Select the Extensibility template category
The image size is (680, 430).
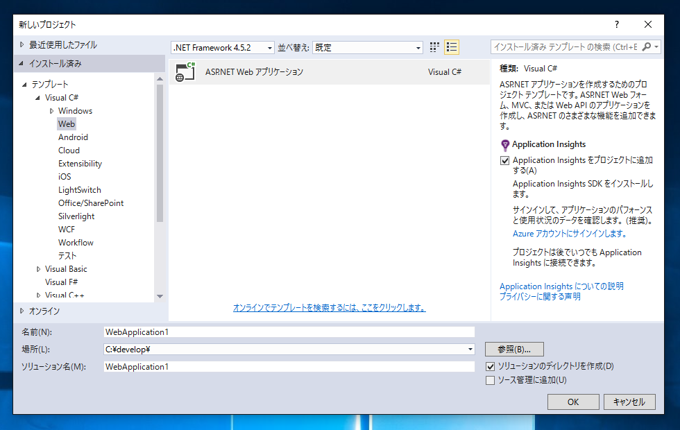click(x=80, y=164)
